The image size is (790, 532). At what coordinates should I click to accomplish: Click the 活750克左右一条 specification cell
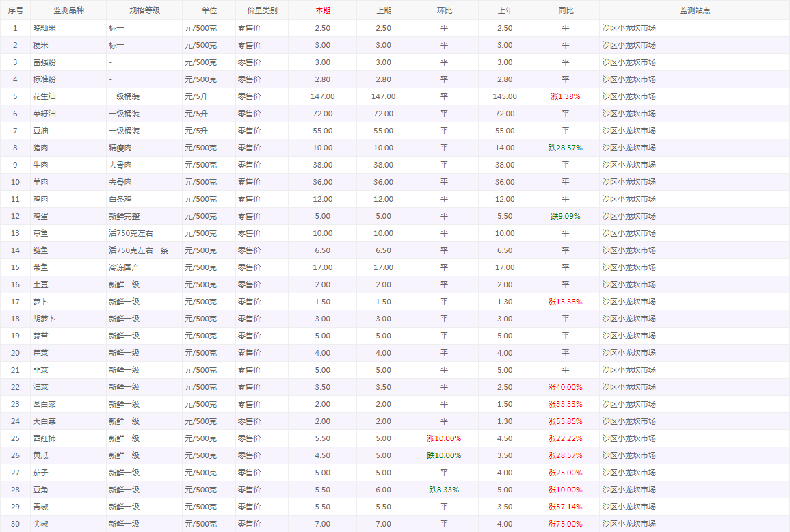point(139,250)
